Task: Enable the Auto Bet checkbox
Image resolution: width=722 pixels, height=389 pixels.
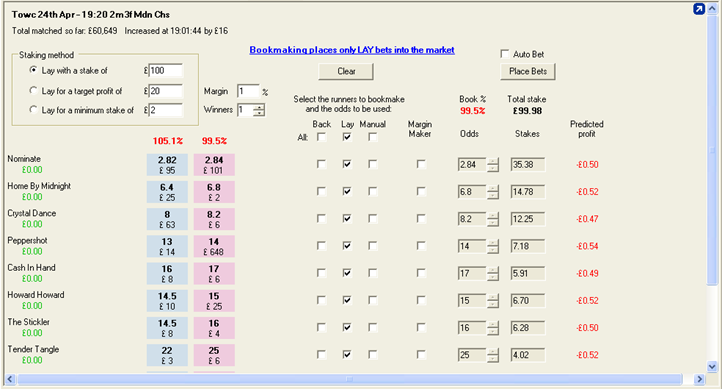Action: point(505,54)
